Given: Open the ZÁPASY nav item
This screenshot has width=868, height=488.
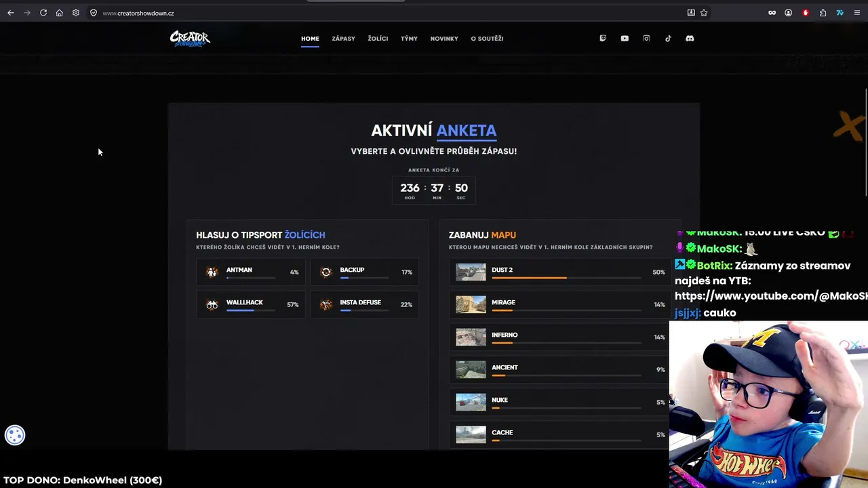Looking at the screenshot, I should point(343,39).
